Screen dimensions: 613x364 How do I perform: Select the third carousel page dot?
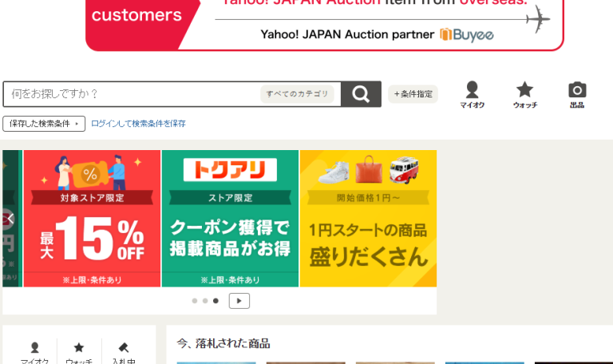[216, 301]
